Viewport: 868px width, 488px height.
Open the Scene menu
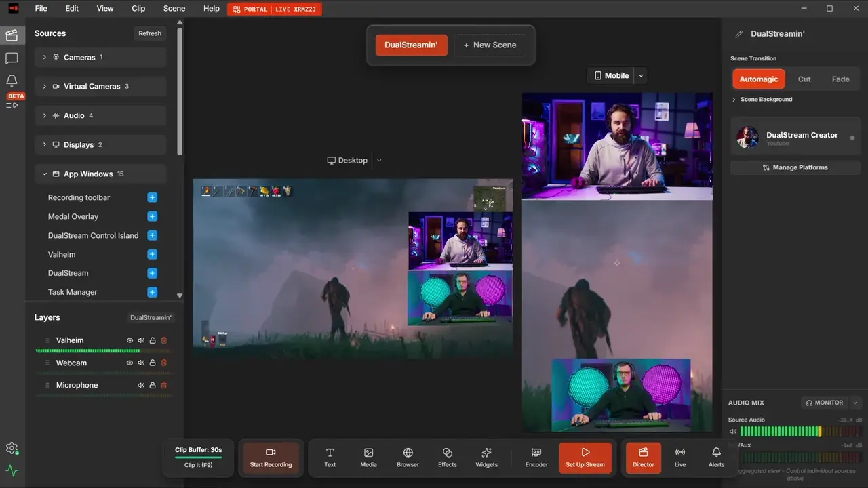click(x=174, y=9)
